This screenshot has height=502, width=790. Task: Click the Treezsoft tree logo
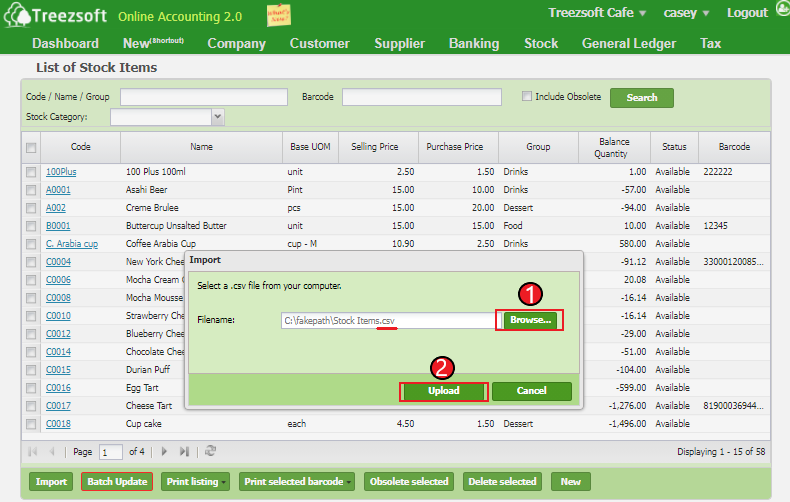12,15
